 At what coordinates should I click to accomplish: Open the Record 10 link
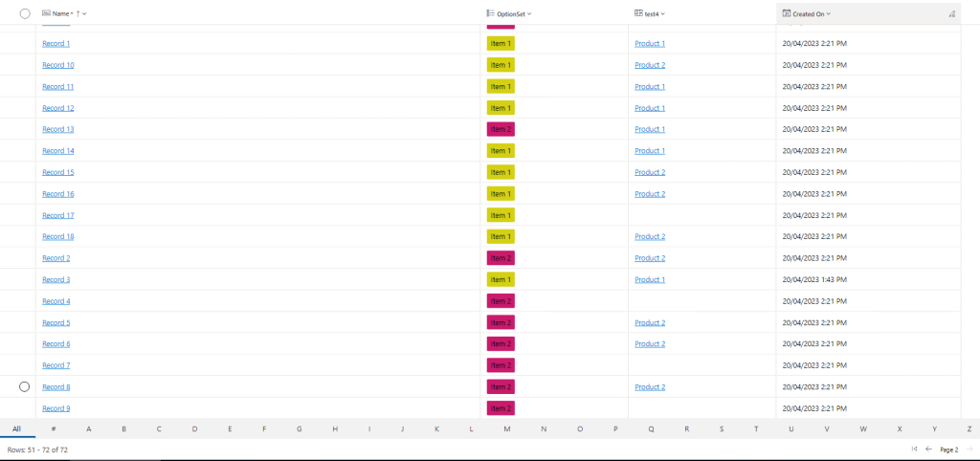coord(58,65)
